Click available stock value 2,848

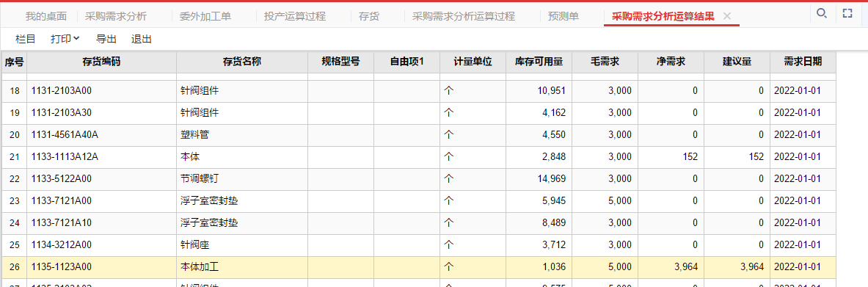[539, 157]
